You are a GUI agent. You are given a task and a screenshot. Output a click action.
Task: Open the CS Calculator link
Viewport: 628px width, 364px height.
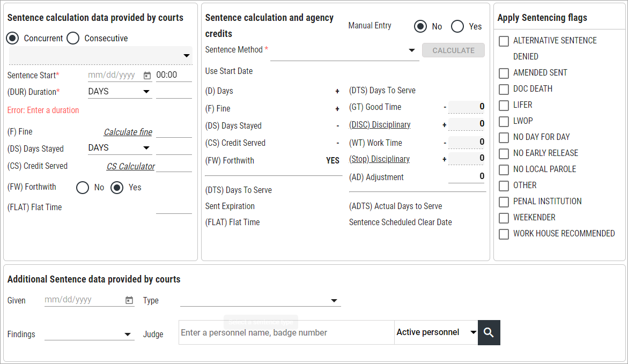(130, 166)
